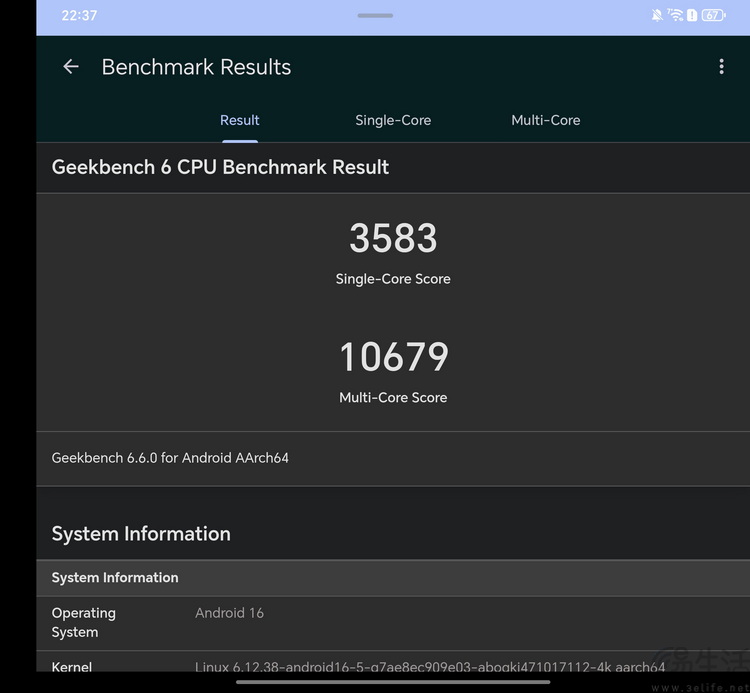Switch to the Multi-Core tab
Screen dimensions: 750x693
(x=545, y=120)
